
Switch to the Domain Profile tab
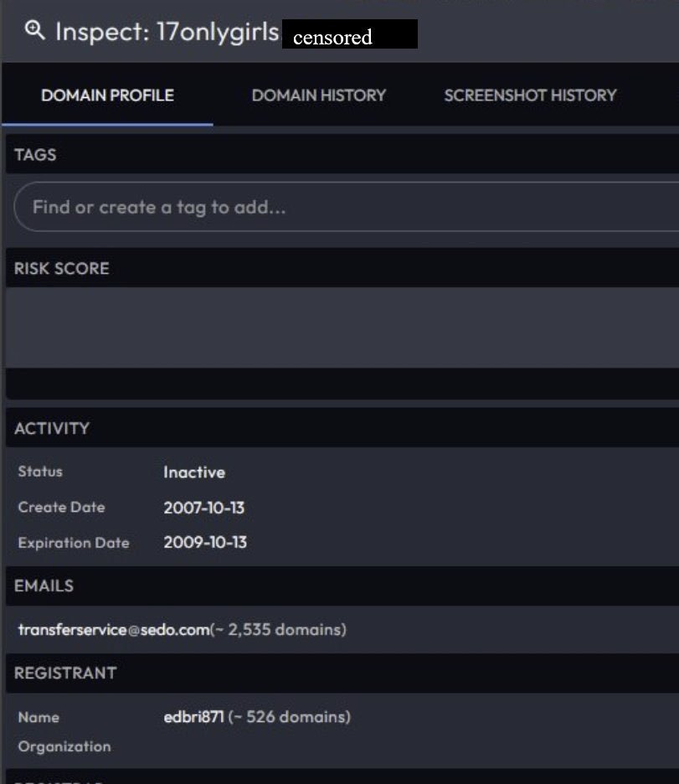click(107, 95)
